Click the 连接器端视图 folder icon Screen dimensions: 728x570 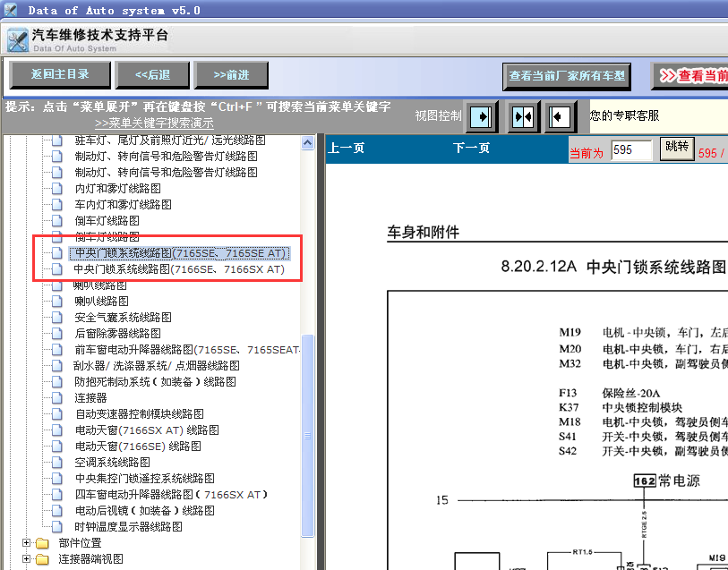42,559
